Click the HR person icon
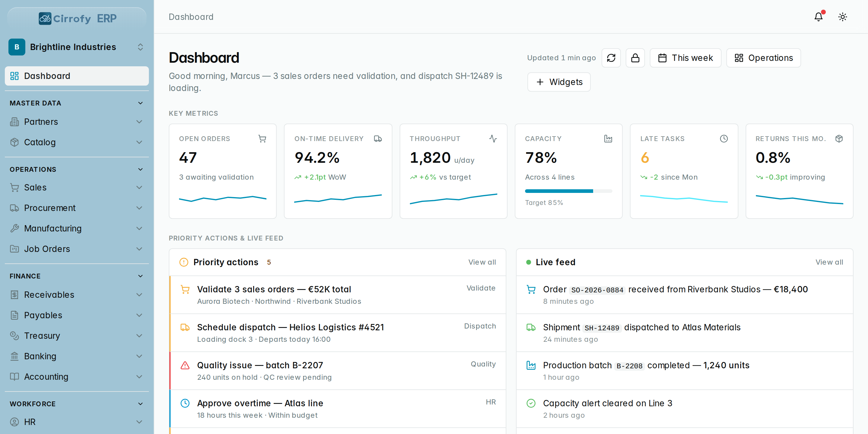The height and width of the screenshot is (434, 868). pyautogui.click(x=14, y=422)
